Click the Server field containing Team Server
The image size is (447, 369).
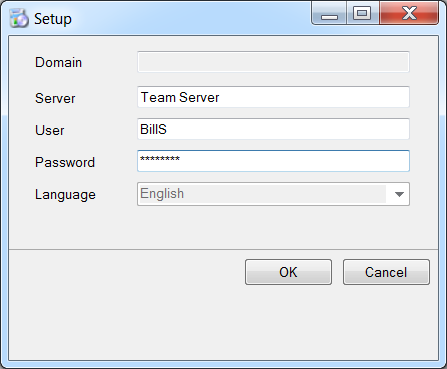pyautogui.click(x=273, y=97)
